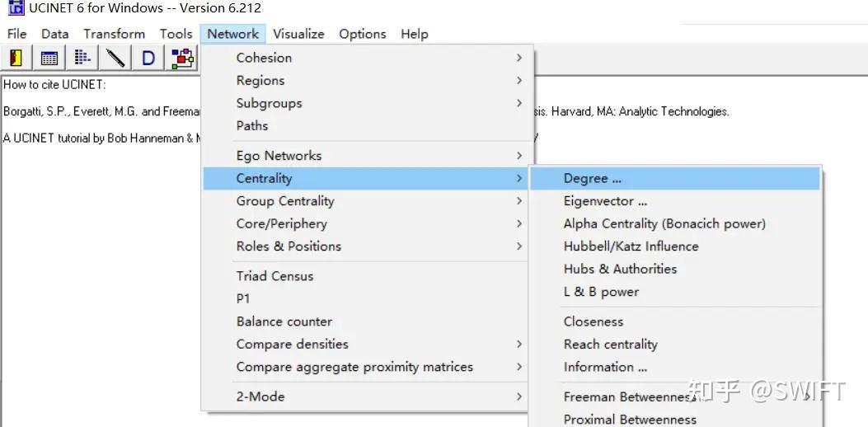
Task: Click the Ego Networks menu item
Action: pyautogui.click(x=279, y=156)
